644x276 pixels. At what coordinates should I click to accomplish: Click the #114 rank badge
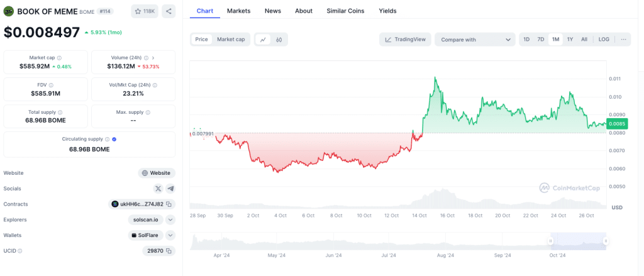(106, 11)
